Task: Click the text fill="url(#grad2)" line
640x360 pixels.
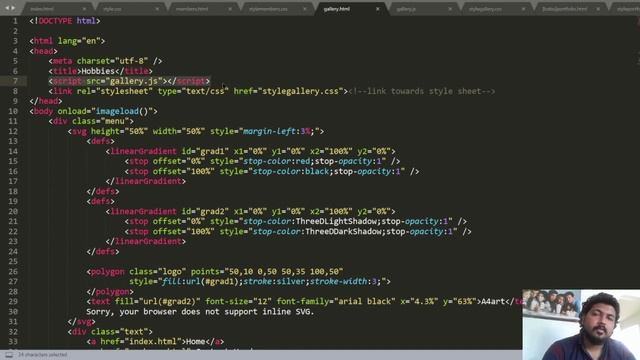Action: click(x=304, y=301)
